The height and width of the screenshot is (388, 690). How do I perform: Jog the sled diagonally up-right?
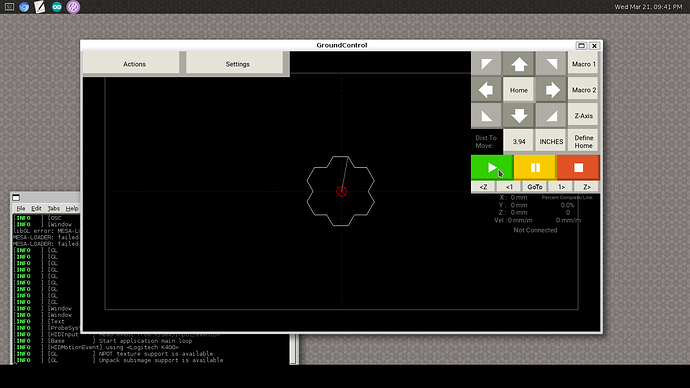pyautogui.click(x=551, y=64)
